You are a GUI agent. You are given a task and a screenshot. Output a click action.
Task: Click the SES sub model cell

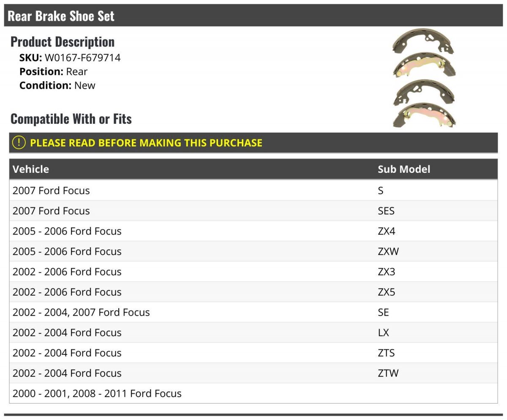tap(386, 211)
